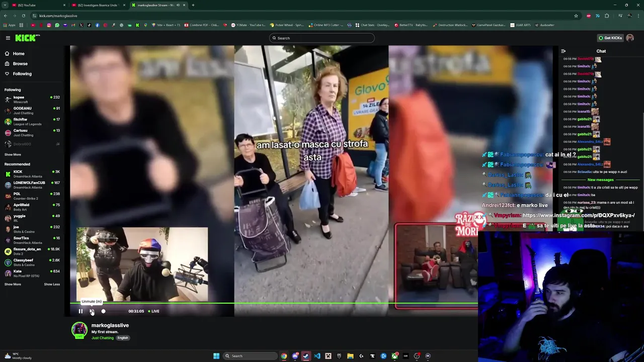The width and height of the screenshot is (644, 362).
Task: Open joe Slots & Casino channel
Action: 32,229
